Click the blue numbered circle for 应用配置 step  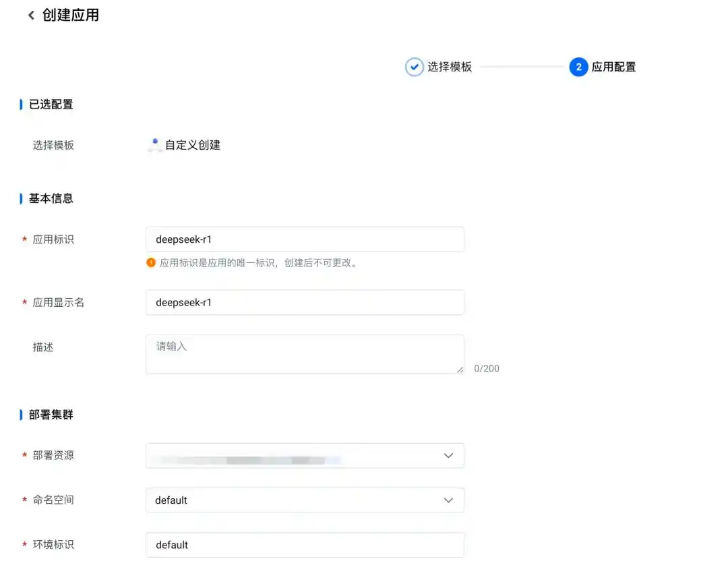coord(578,67)
